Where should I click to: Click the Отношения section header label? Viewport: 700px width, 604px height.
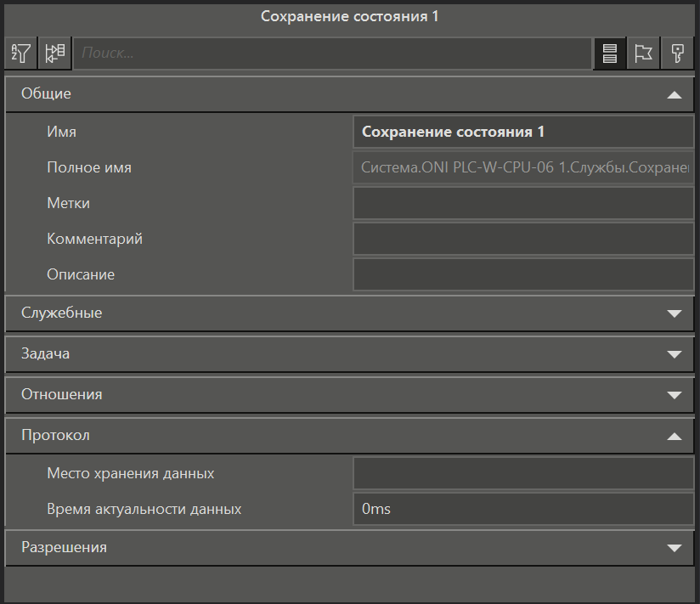click(62, 395)
